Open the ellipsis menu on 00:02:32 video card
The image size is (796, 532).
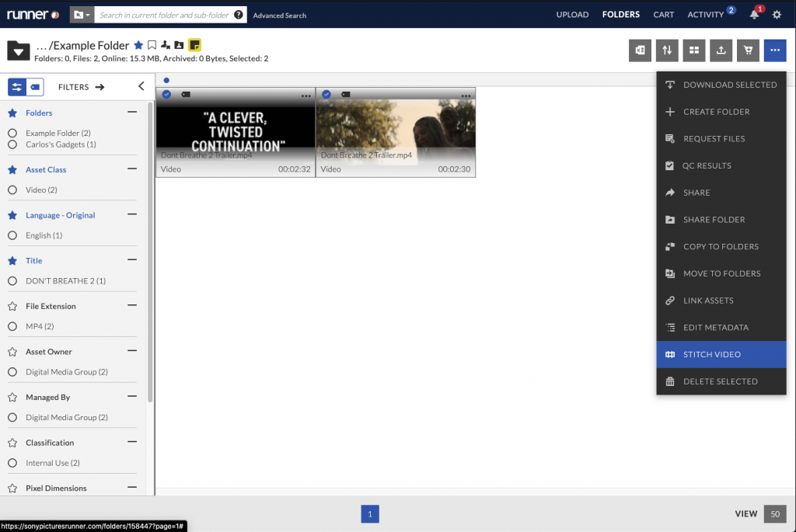point(305,96)
